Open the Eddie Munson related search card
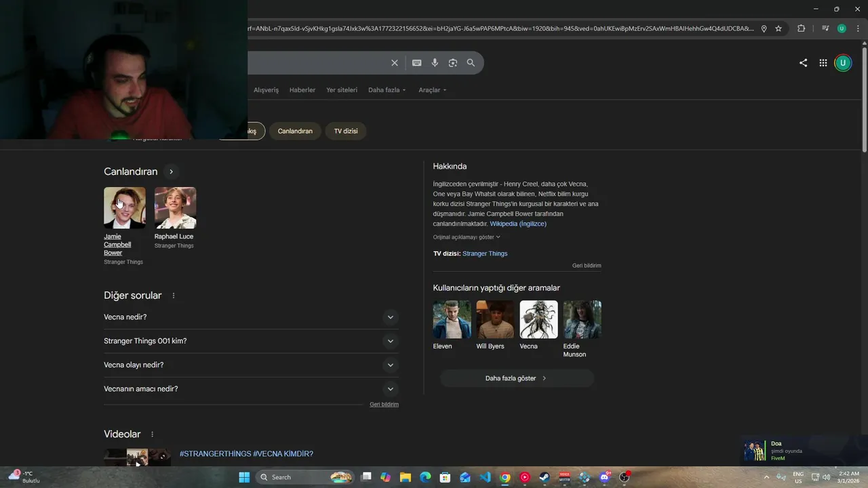868x488 pixels. tap(582, 329)
